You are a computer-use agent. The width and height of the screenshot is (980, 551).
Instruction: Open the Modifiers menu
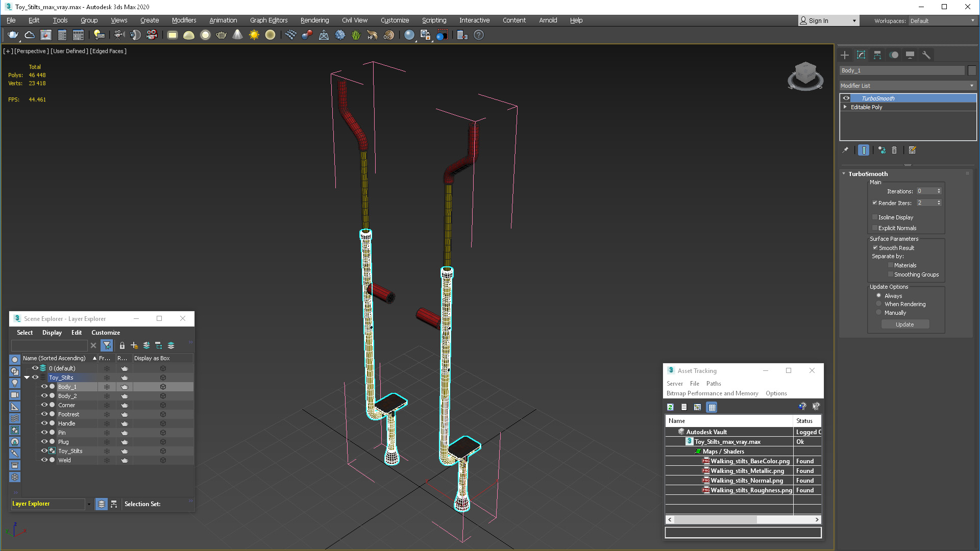pos(184,20)
